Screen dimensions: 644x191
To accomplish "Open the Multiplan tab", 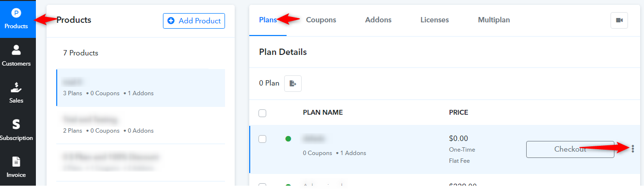I will pyautogui.click(x=494, y=20).
